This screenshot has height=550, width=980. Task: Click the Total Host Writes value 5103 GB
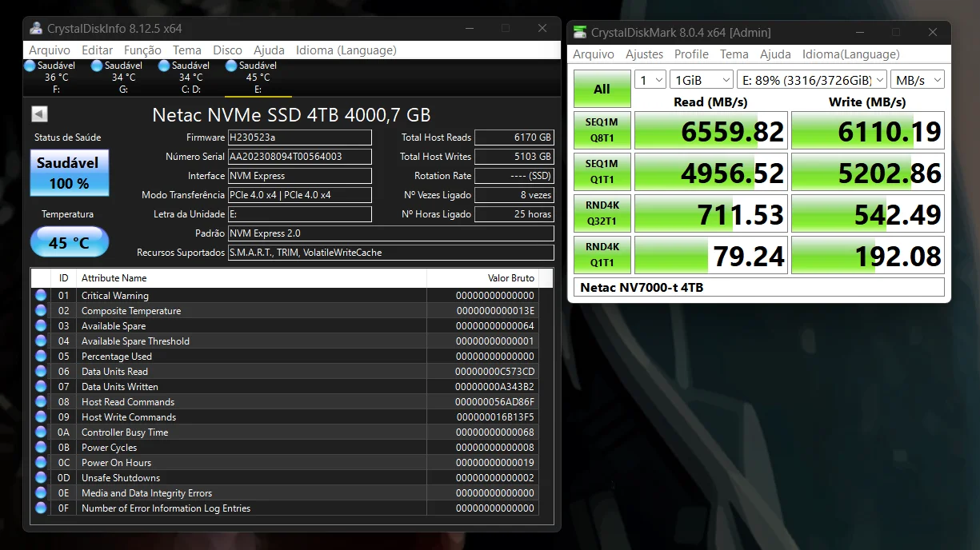coord(514,157)
